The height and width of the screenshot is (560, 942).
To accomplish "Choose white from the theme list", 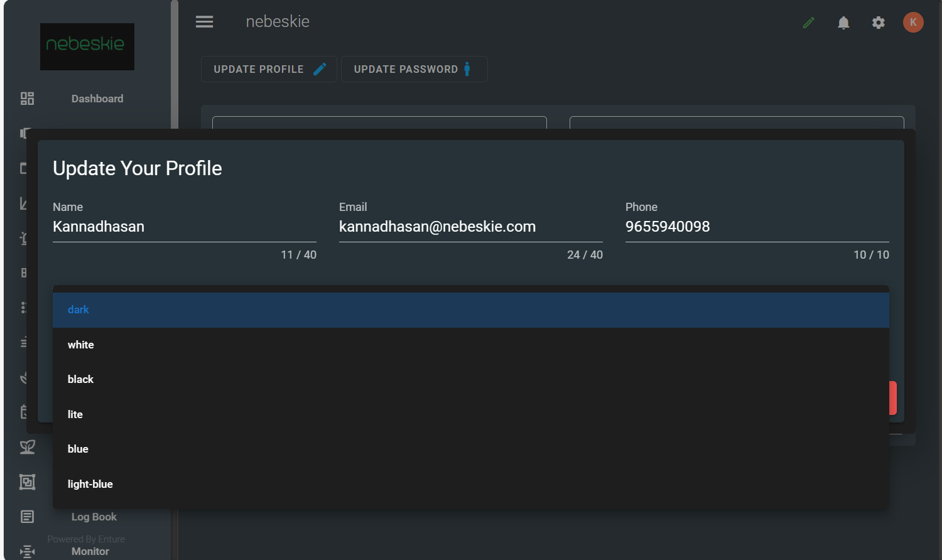I will pyautogui.click(x=81, y=345).
